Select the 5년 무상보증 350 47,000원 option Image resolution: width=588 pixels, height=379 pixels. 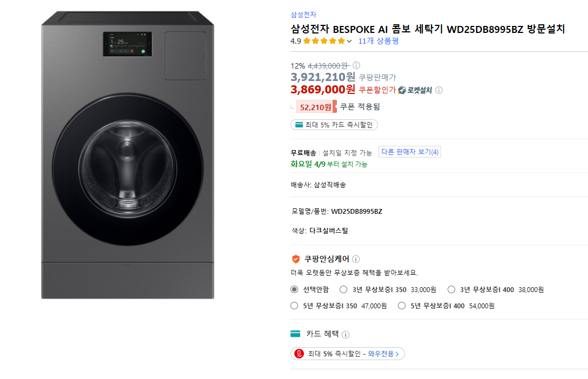293,305
